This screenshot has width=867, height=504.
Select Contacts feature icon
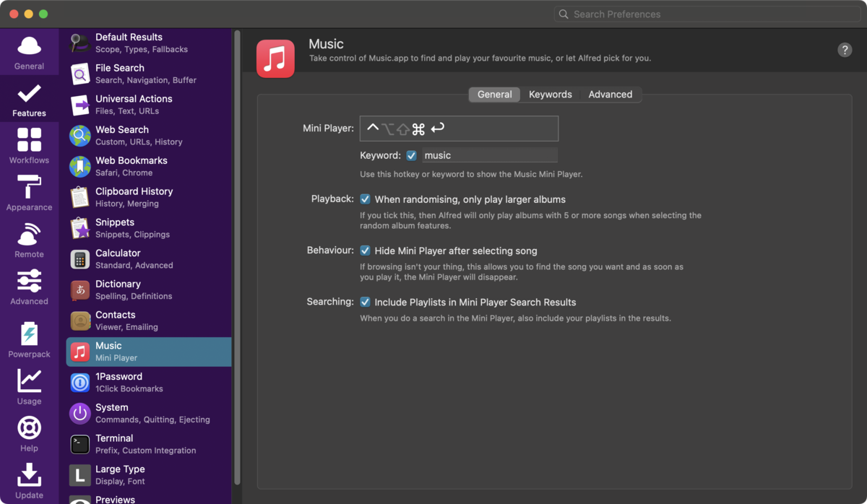coord(79,321)
